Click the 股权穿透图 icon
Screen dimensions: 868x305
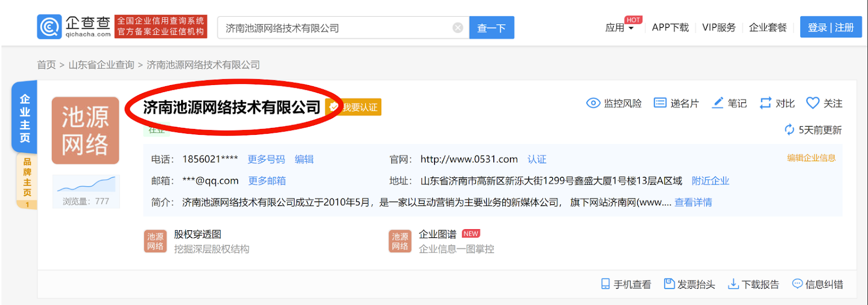click(x=155, y=241)
